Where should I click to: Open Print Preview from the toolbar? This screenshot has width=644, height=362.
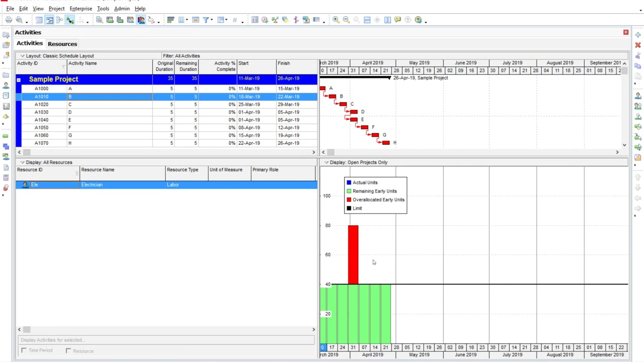pos(19,20)
